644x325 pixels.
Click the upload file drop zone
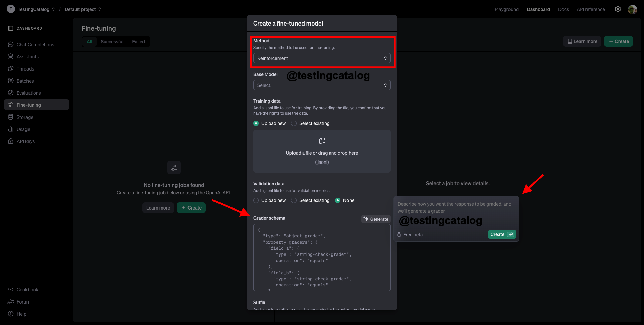[322, 151]
